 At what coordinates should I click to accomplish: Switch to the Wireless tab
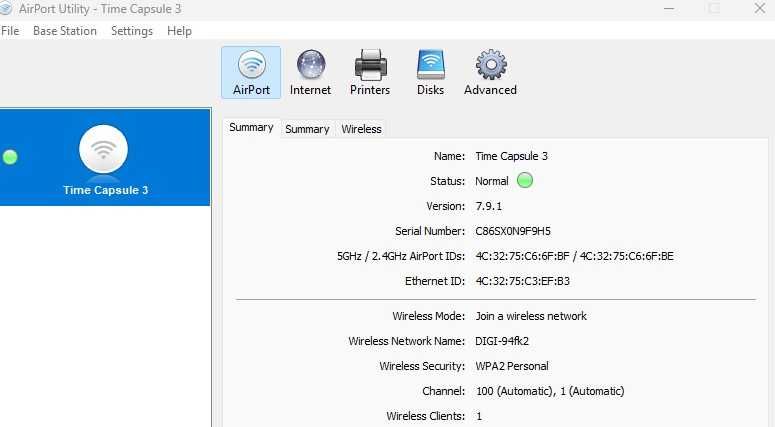pos(361,129)
